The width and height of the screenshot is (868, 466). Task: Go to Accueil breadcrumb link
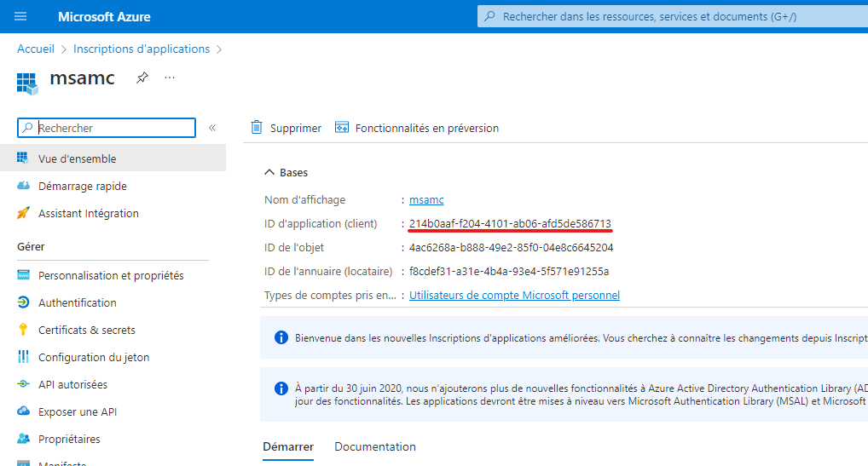pos(36,49)
